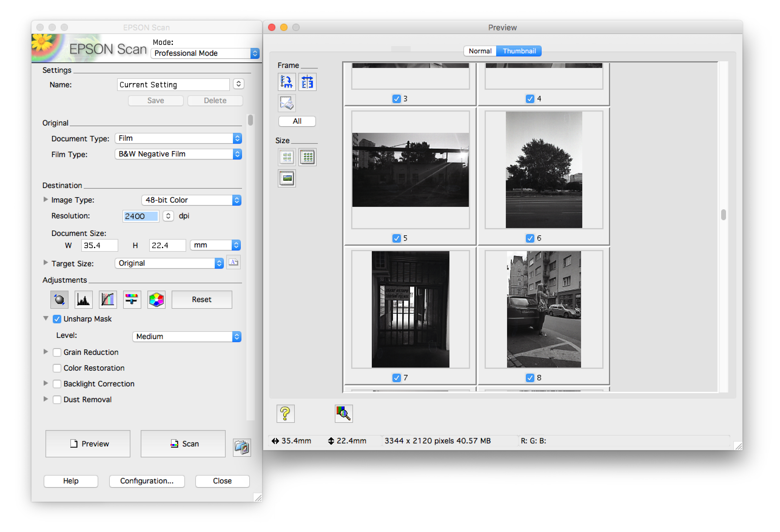
Task: Click the Save settings button
Action: pyautogui.click(x=156, y=100)
